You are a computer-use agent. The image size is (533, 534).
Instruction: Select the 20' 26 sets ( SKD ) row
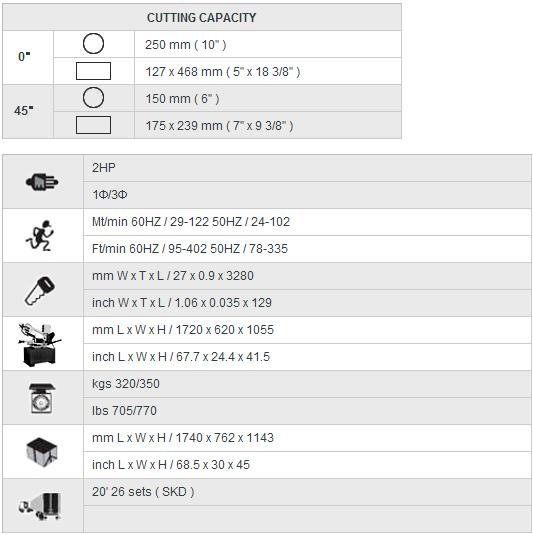pos(308,492)
